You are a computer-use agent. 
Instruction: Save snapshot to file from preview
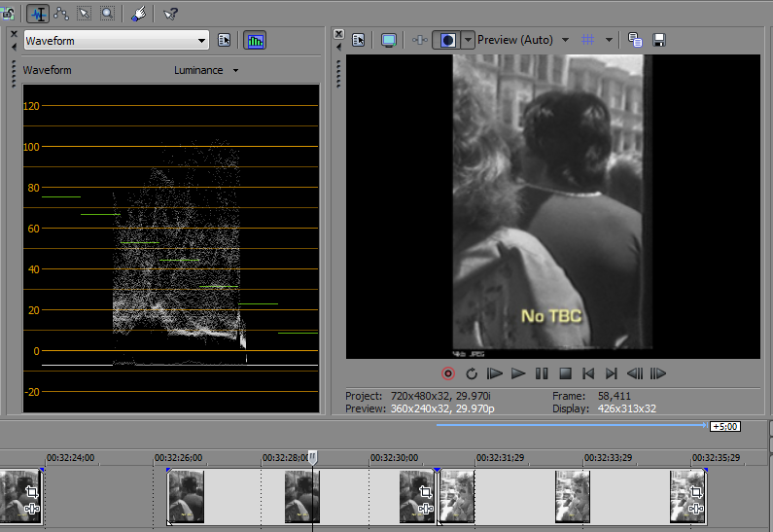pos(659,40)
